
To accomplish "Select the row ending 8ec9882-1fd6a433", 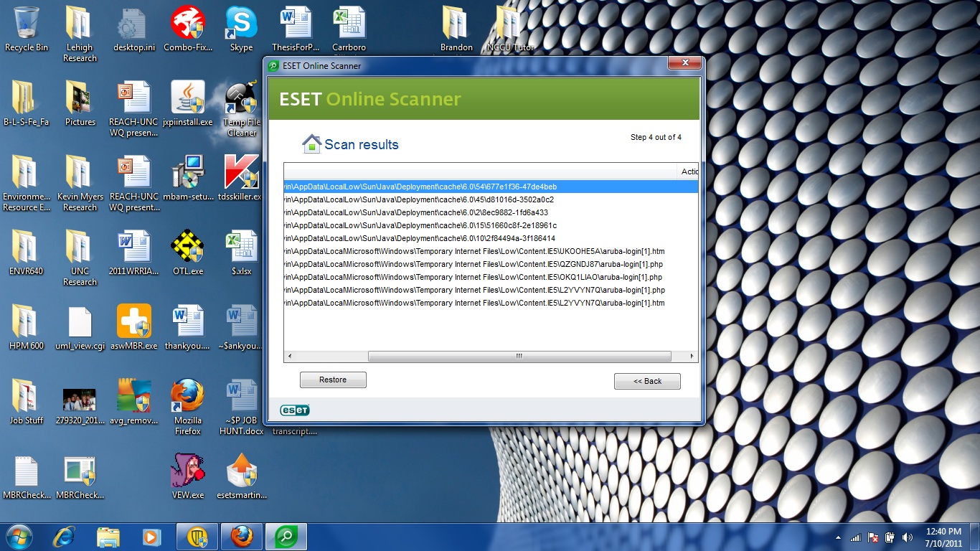I will tap(491, 212).
